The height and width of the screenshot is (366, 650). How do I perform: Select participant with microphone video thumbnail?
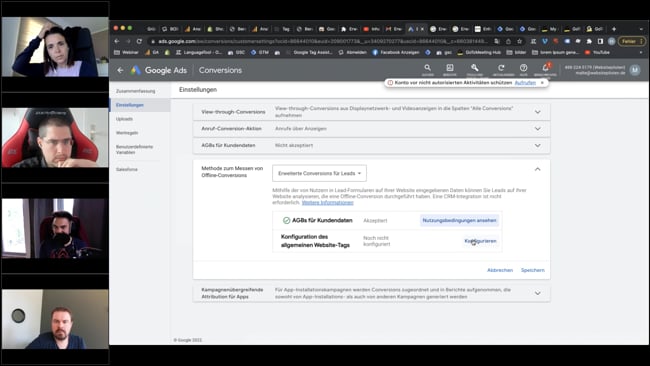click(55, 228)
